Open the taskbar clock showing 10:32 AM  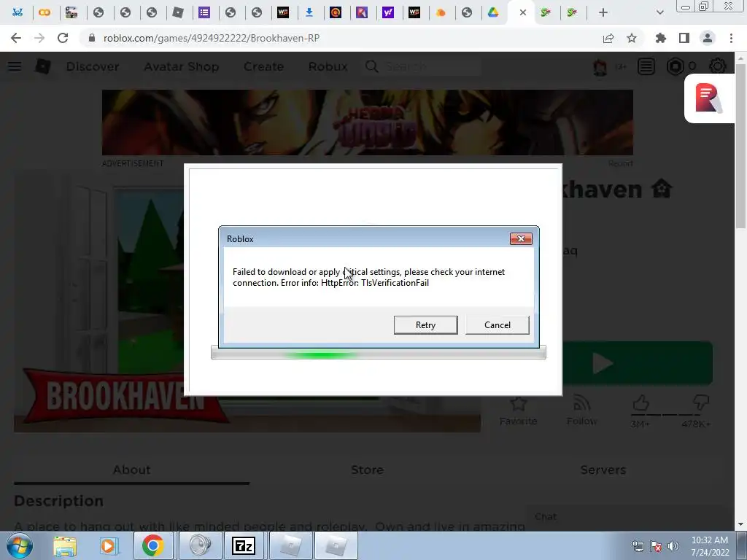pyautogui.click(x=710, y=546)
